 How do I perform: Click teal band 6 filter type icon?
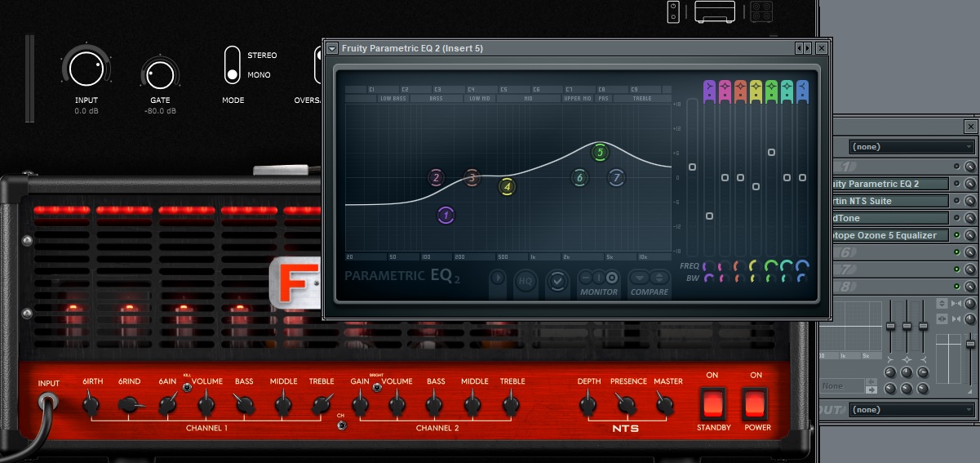click(787, 88)
